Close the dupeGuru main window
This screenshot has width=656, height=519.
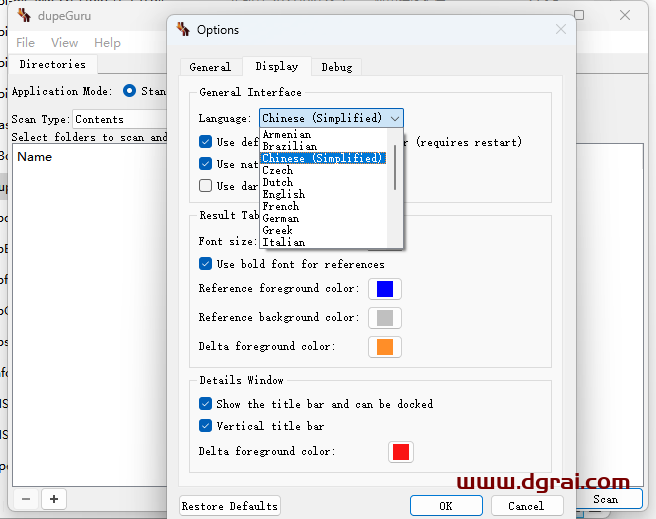[625, 15]
